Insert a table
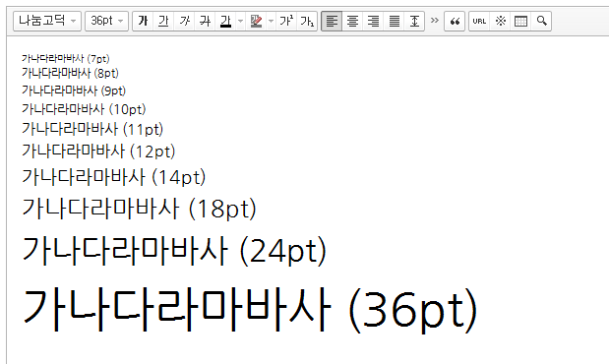This screenshot has width=609, height=364. pyautogui.click(x=520, y=21)
